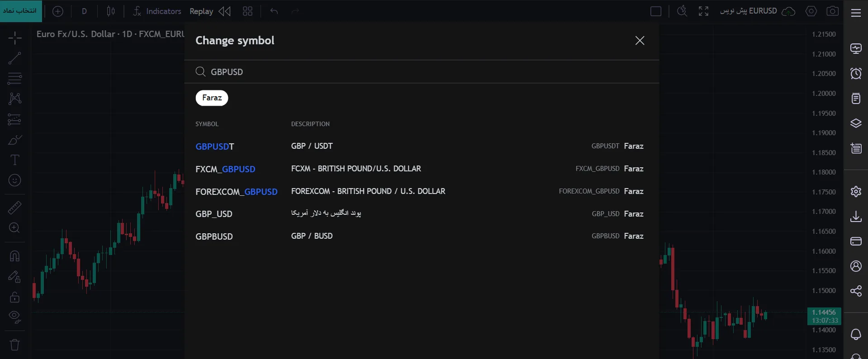Open chart layout grid selector
The image size is (868, 359).
[x=247, y=11]
